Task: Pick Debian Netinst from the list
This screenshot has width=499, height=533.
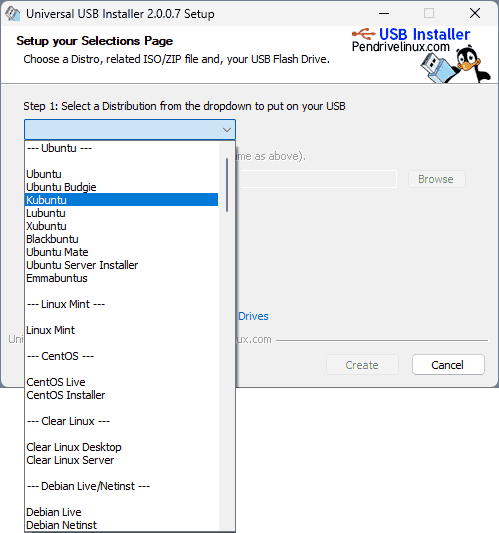Action: (121, 525)
